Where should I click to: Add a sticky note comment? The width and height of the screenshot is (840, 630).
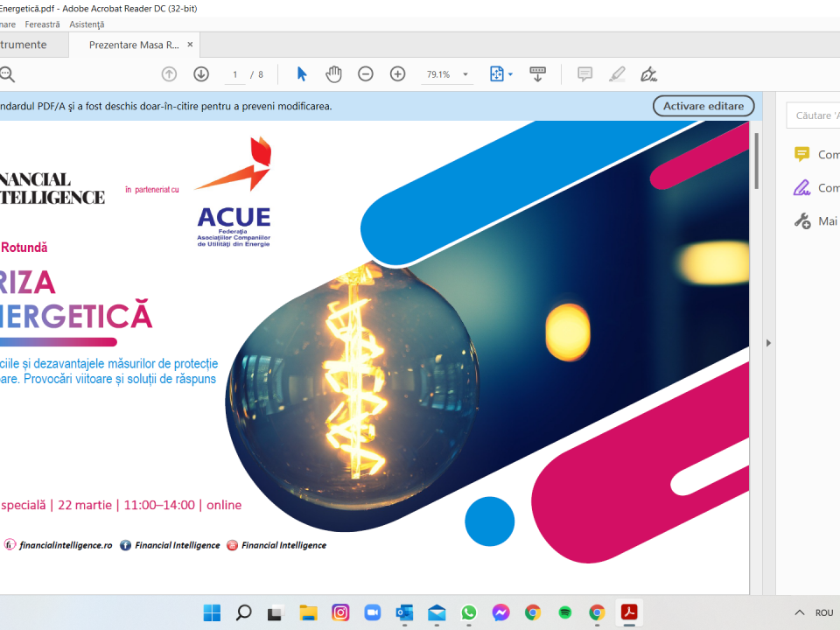pos(584,74)
